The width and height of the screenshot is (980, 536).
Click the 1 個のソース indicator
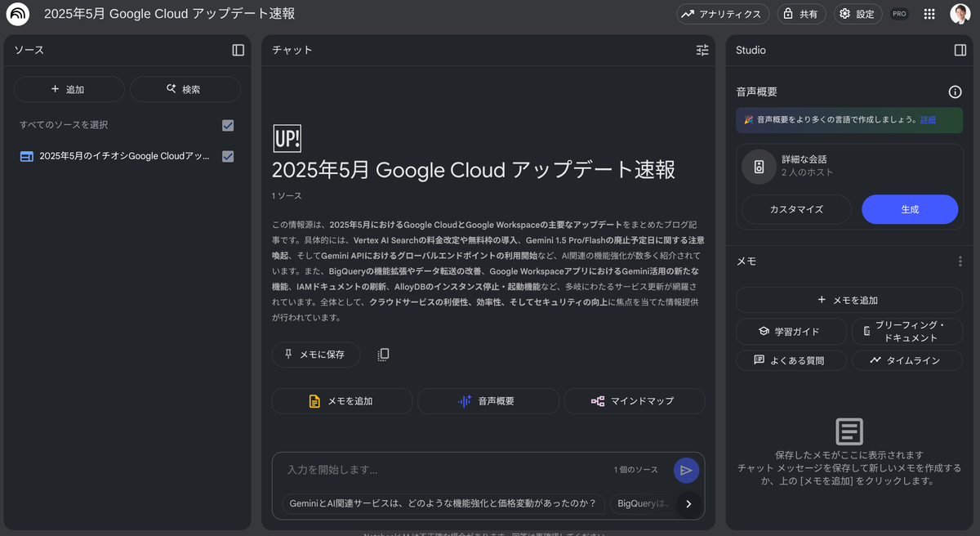(x=635, y=470)
